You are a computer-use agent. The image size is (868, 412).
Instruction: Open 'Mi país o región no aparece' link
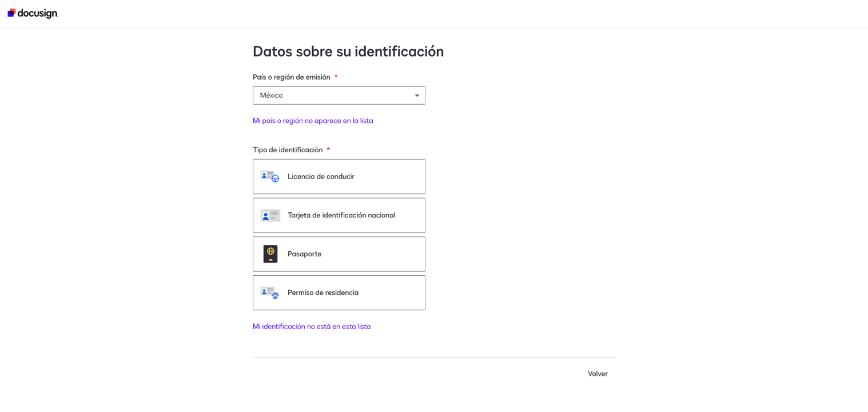point(313,121)
